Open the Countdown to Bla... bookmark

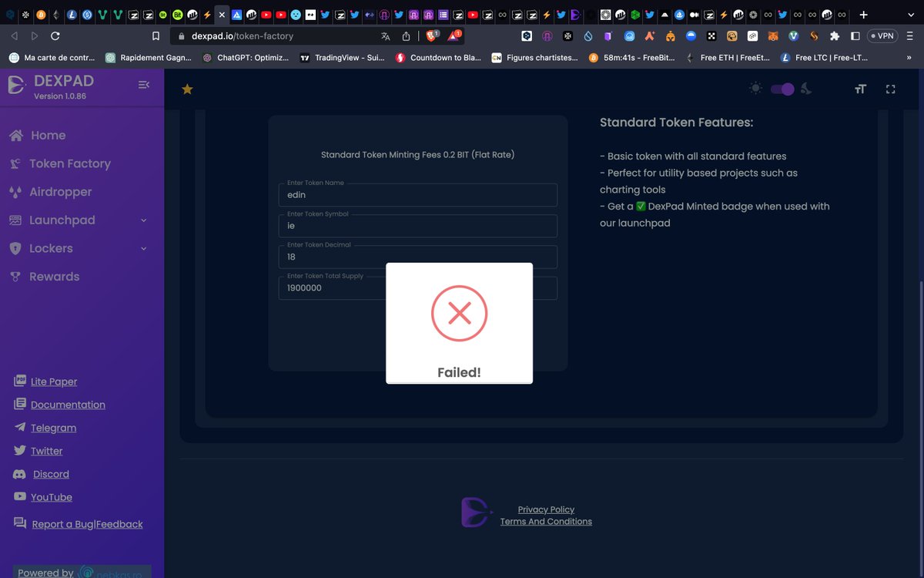point(438,58)
